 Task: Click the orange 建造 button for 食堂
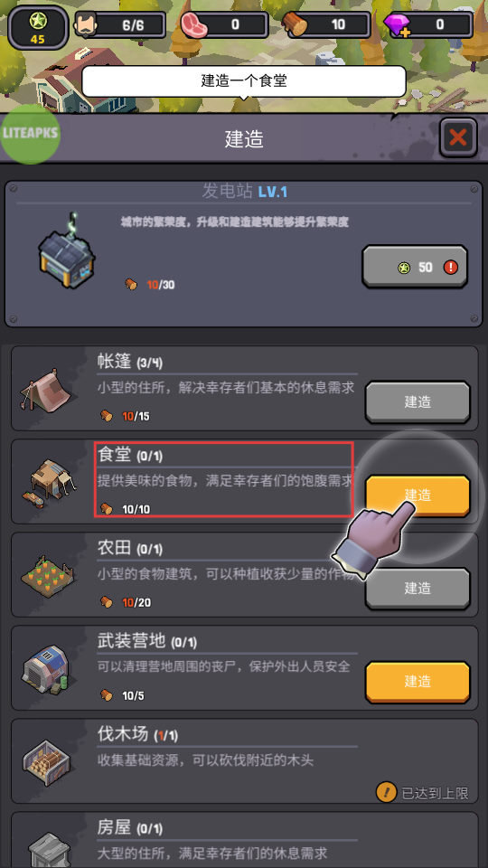[x=418, y=495]
